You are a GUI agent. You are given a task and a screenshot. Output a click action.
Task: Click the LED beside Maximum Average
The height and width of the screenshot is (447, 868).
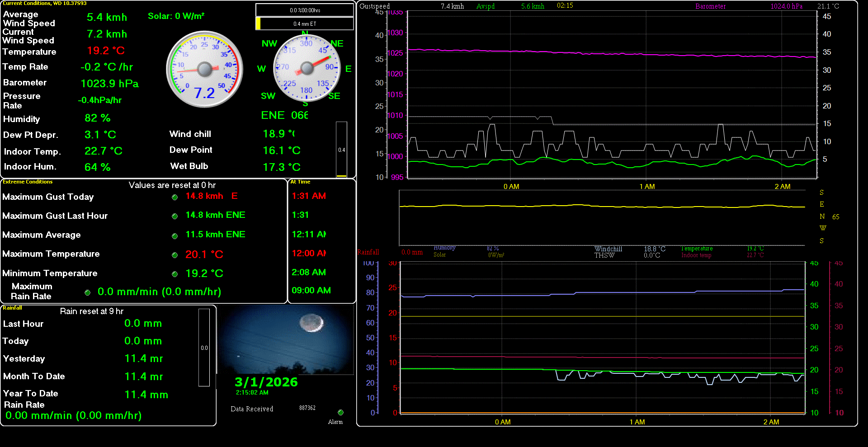coord(175,235)
